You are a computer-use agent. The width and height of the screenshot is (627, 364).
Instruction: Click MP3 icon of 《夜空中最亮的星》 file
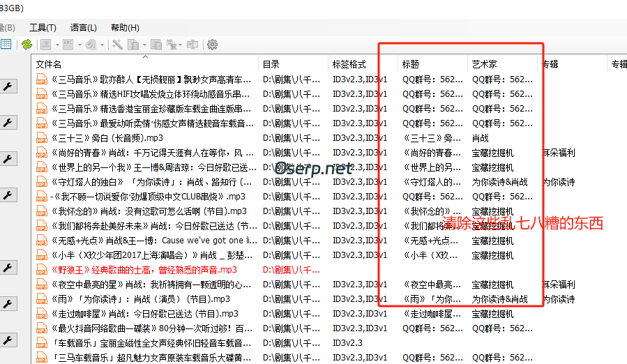[x=42, y=285]
